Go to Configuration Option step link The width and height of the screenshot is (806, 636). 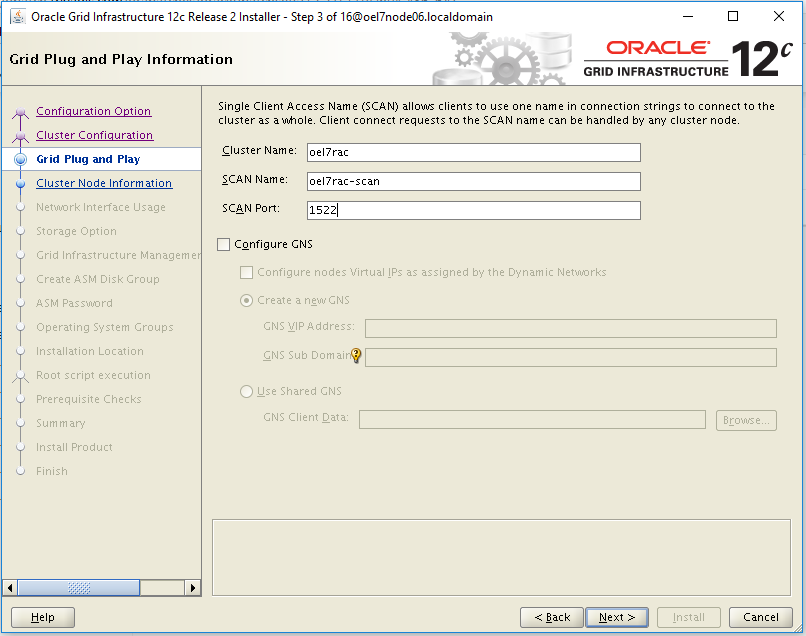pyautogui.click(x=93, y=112)
